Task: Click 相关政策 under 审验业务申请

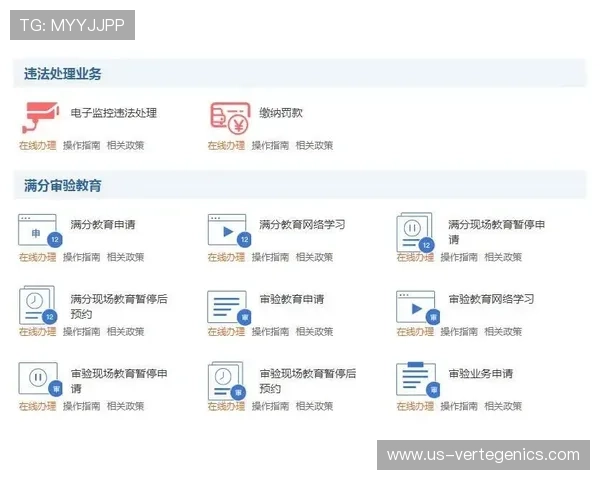Action: [503, 406]
